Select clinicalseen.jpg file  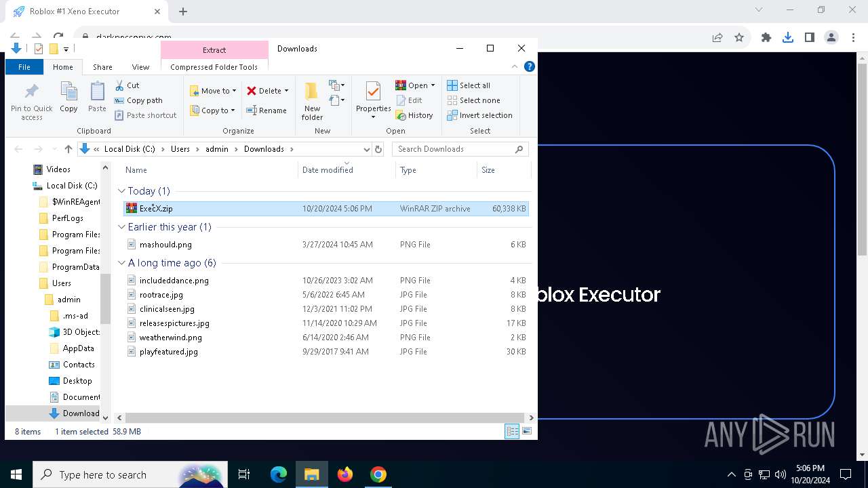click(x=326, y=309)
